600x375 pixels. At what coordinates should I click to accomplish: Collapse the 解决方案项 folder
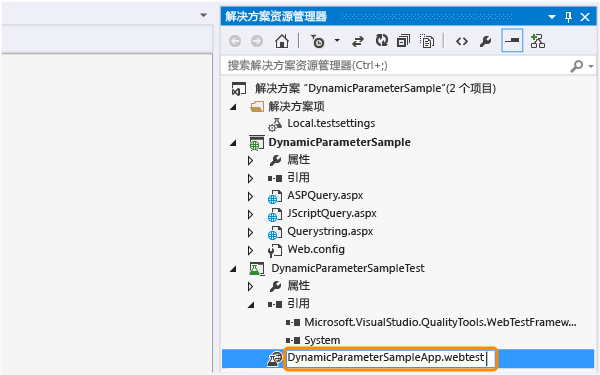(233, 107)
